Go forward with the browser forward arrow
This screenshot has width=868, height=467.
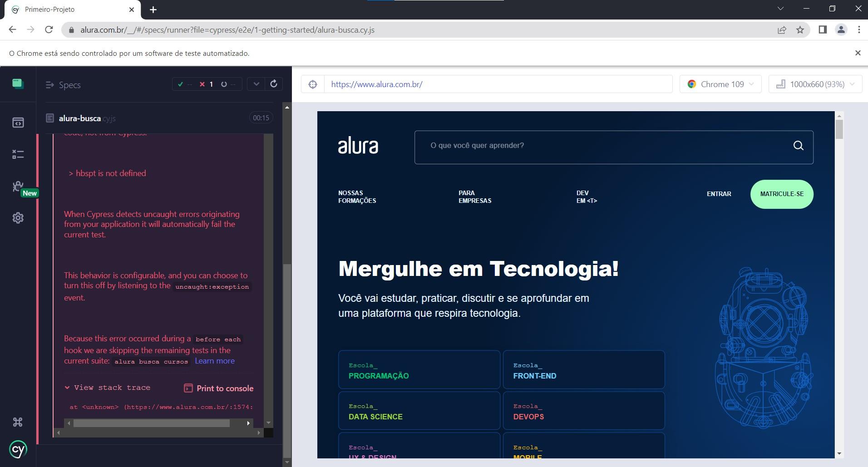30,29
